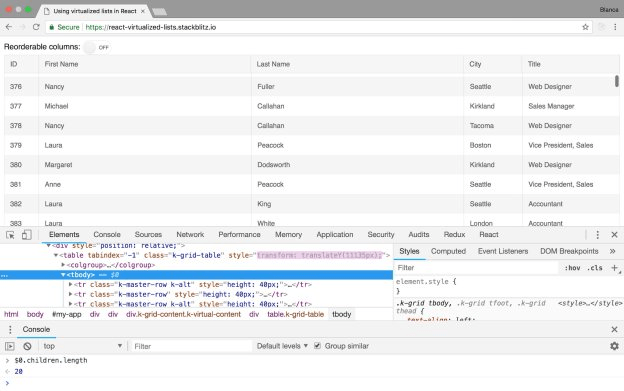Open console settings gear icon
This screenshot has height=391, width=624.
(614, 346)
